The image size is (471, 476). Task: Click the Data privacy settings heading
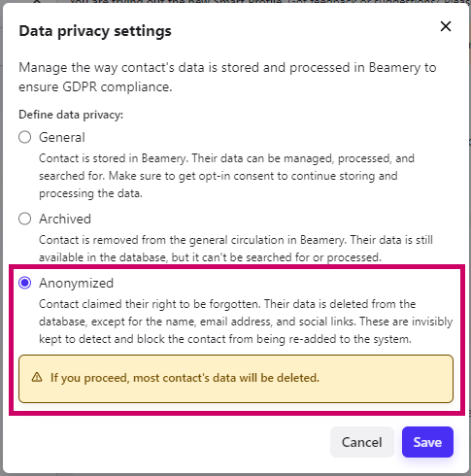click(x=95, y=31)
